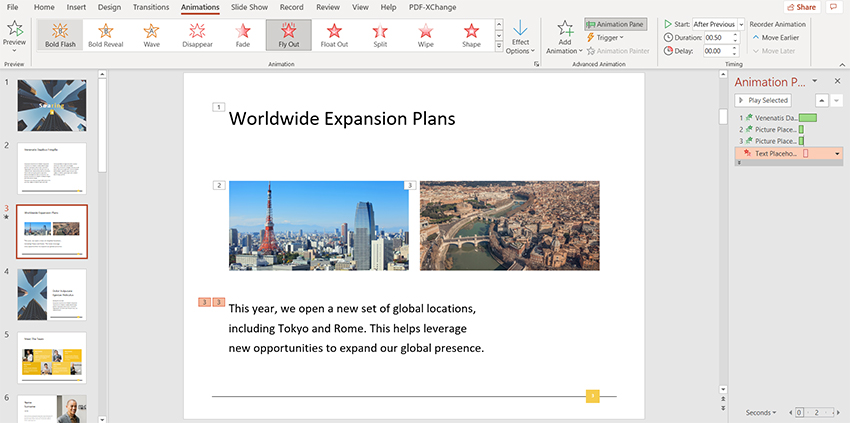The height and width of the screenshot is (423, 850).
Task: Close the Animation Pane with X
Action: click(x=837, y=81)
